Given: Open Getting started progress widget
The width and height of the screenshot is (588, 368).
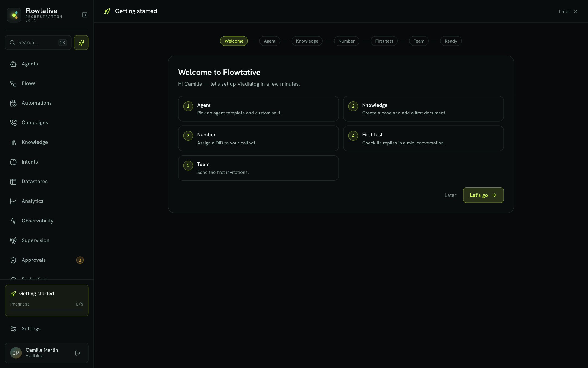Looking at the screenshot, I should point(47,300).
